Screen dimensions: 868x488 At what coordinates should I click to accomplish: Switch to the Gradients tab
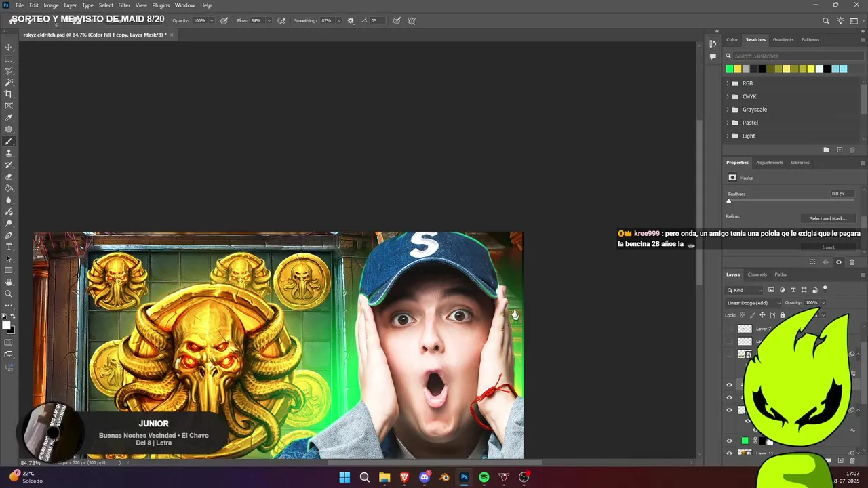tap(783, 39)
